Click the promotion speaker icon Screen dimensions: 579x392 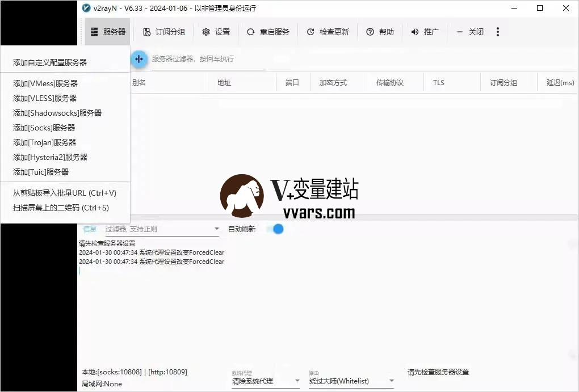415,32
